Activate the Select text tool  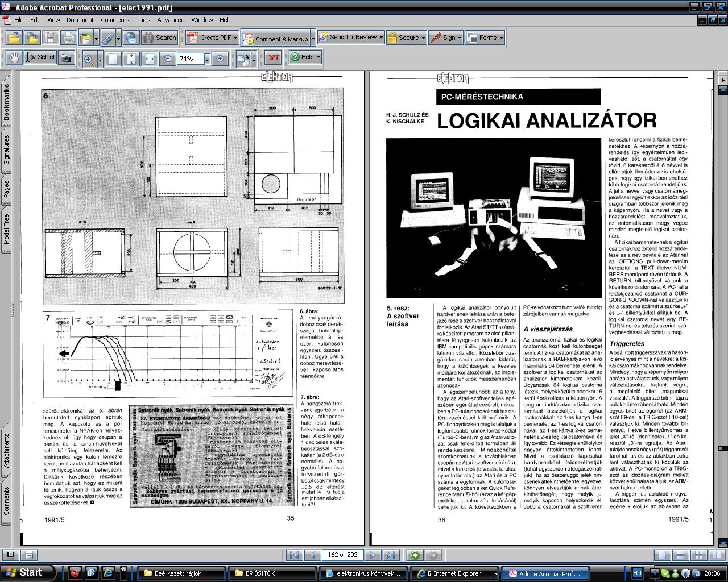pyautogui.click(x=40, y=57)
